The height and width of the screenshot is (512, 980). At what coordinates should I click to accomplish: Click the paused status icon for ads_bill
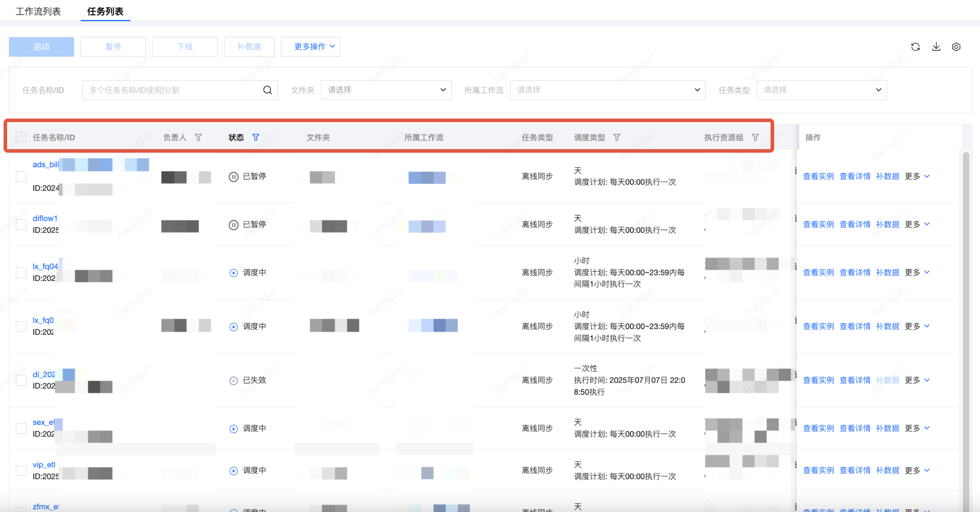pyautogui.click(x=233, y=177)
